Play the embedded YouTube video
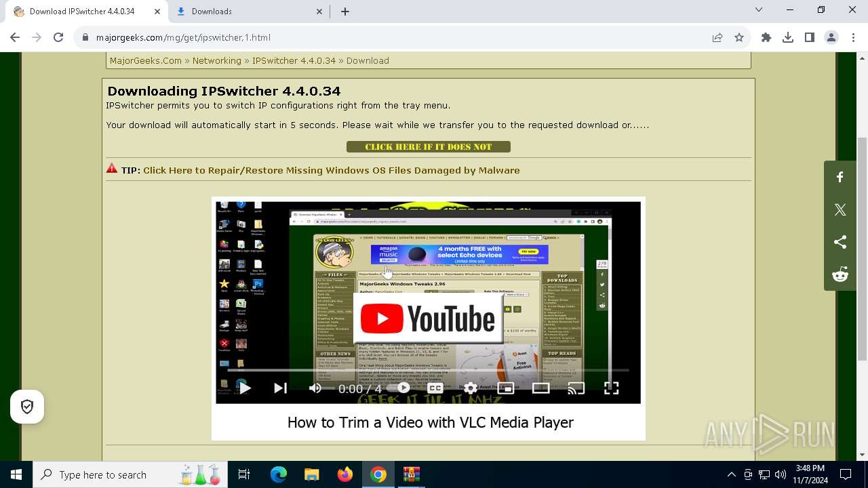This screenshot has width=868, height=488. 245,388
